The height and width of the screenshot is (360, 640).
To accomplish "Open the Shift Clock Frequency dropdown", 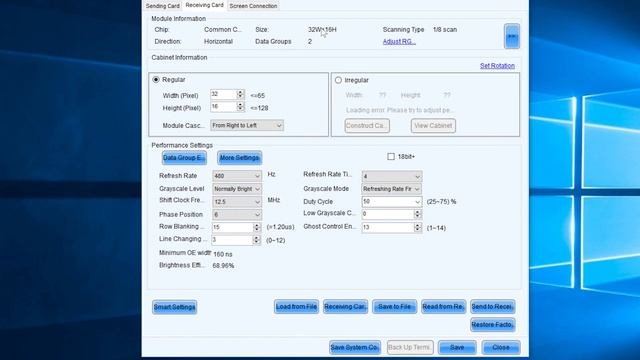I will click(x=237, y=202).
